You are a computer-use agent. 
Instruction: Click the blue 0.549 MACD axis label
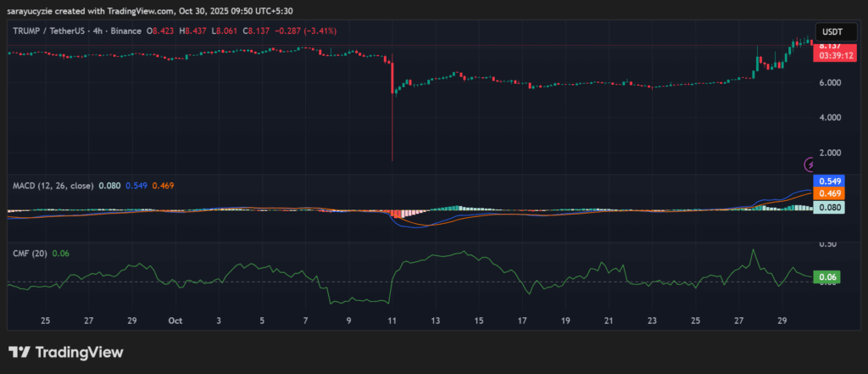[x=827, y=181]
